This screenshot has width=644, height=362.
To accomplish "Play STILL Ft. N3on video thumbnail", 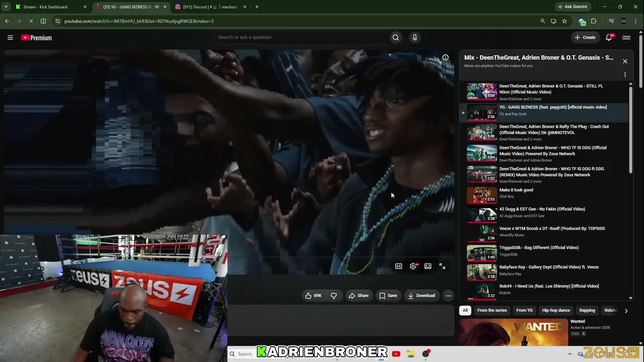I will click(x=481, y=92).
